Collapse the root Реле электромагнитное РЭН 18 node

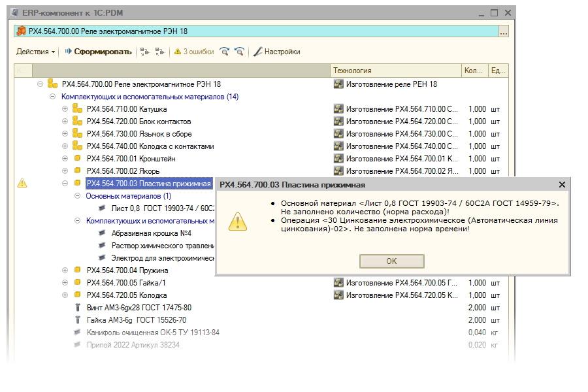point(40,84)
